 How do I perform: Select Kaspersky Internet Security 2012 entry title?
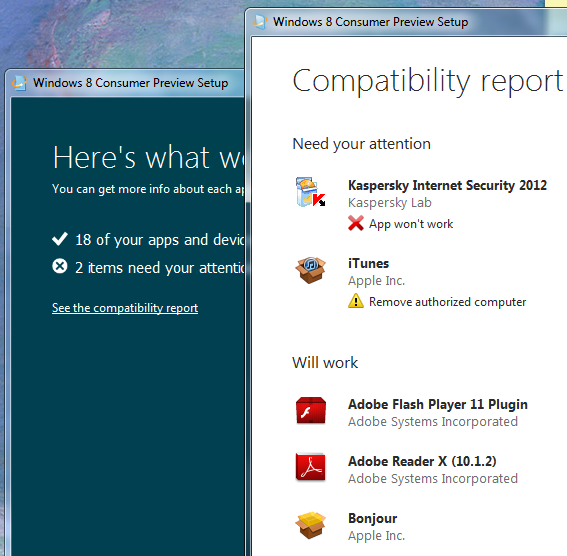[447, 185]
